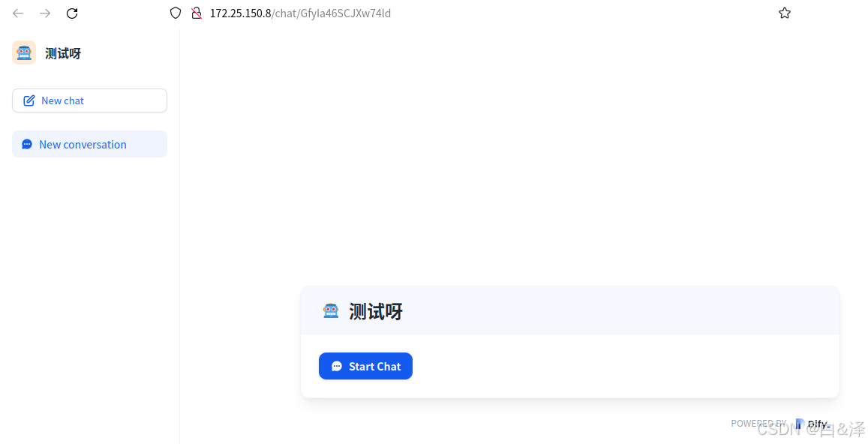868x444 pixels.
Task: Click the robot emoji in the card header
Action: pos(331,310)
